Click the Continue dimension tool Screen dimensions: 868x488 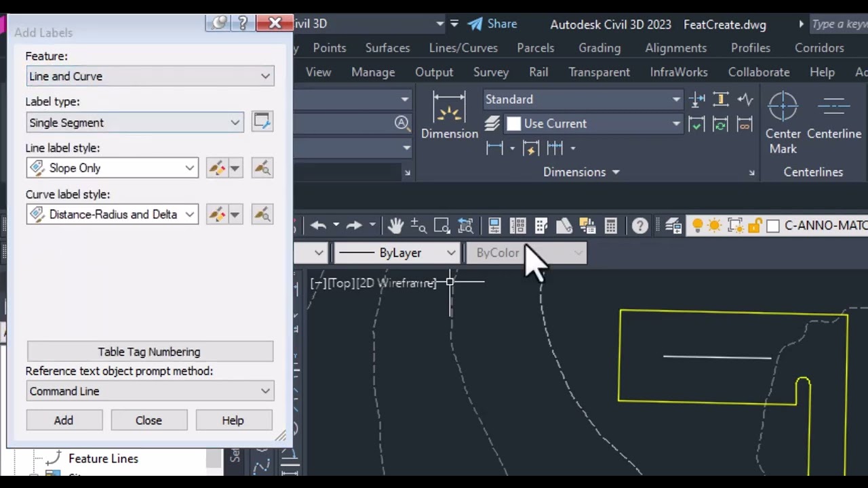[x=555, y=148]
